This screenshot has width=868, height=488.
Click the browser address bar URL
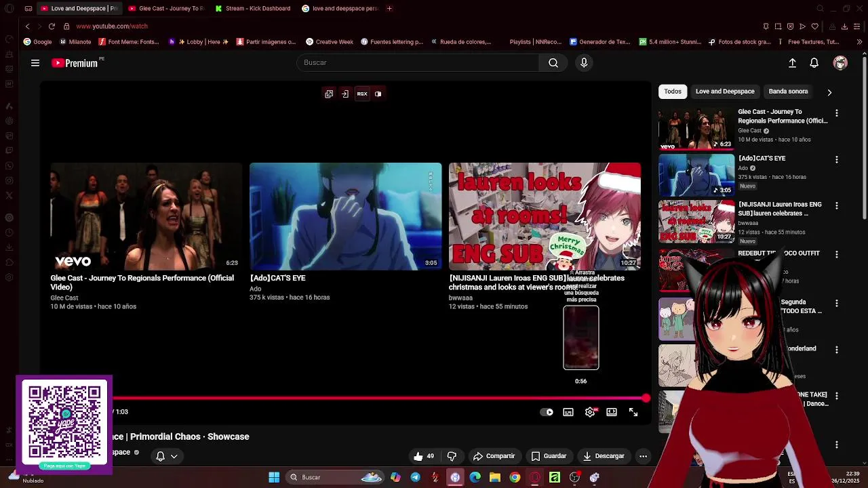click(112, 26)
